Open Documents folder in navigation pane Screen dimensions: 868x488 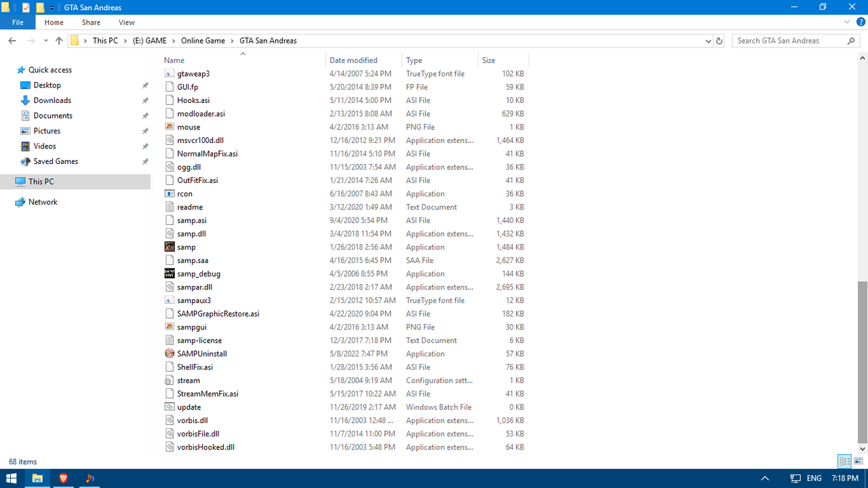tap(53, 116)
